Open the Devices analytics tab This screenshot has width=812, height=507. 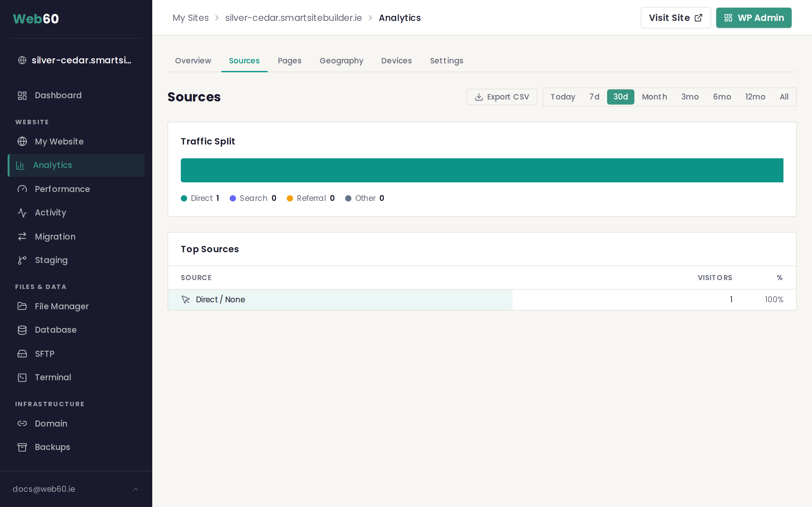click(396, 61)
